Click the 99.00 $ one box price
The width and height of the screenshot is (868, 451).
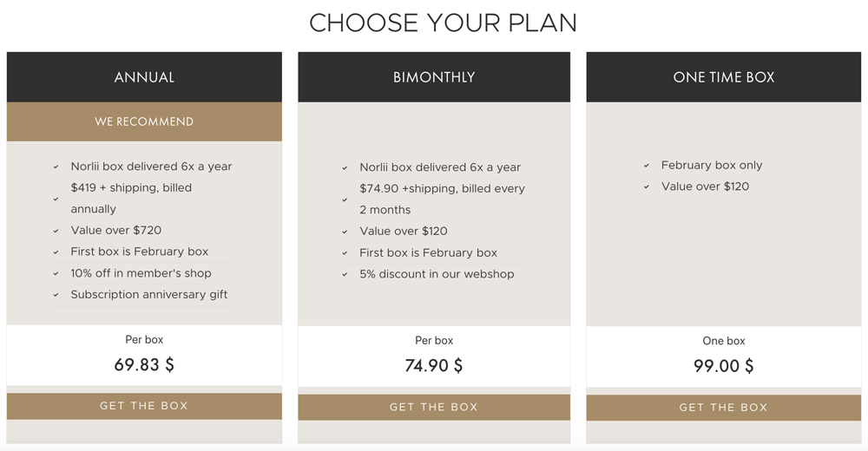pyautogui.click(x=724, y=366)
